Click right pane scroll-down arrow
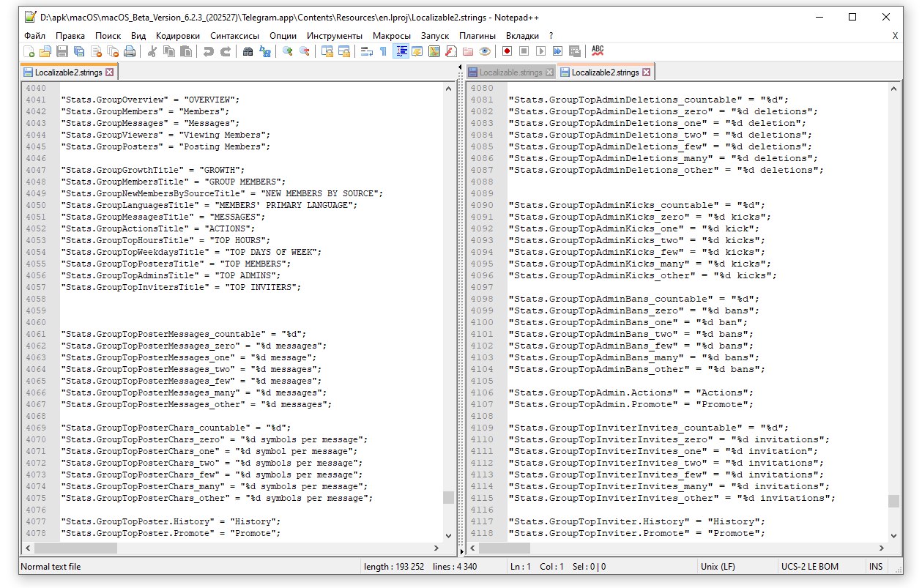The width and height of the screenshot is (922, 588). (893, 535)
